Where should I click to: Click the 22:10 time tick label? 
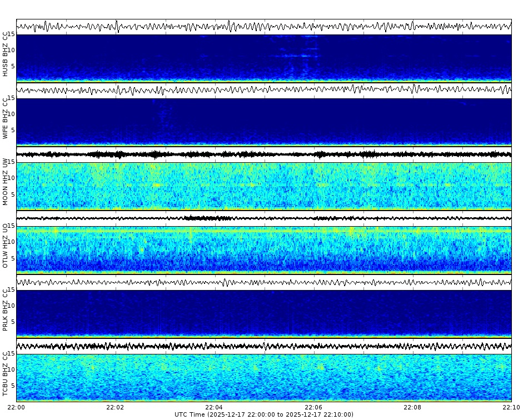tap(511, 406)
